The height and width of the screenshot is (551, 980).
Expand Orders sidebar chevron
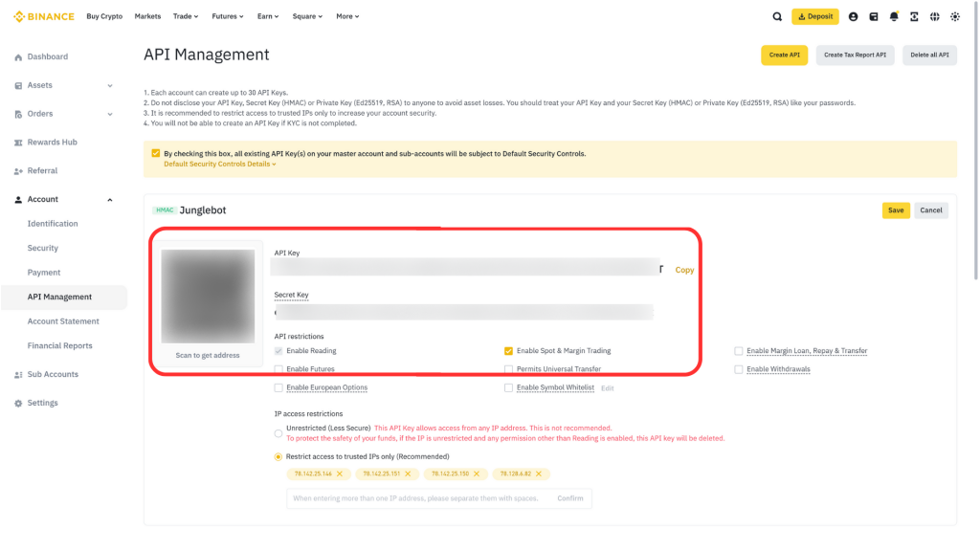tap(110, 115)
